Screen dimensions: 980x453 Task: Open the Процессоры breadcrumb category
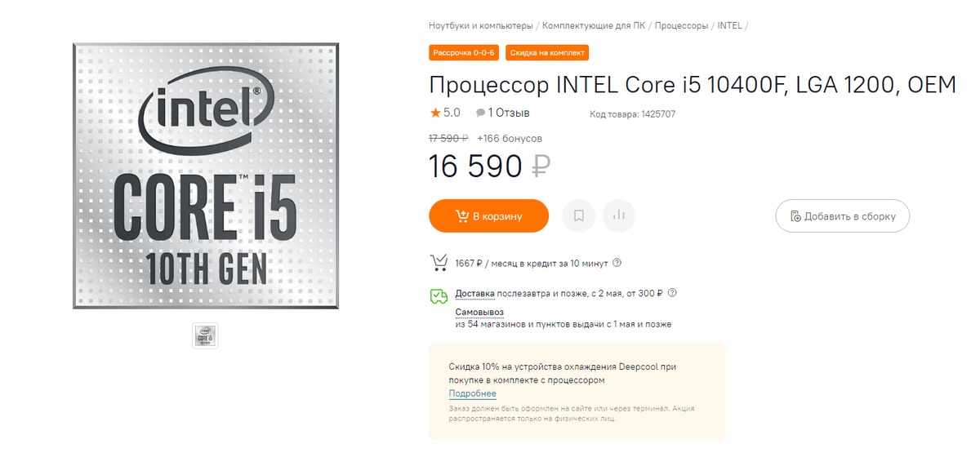point(681,25)
